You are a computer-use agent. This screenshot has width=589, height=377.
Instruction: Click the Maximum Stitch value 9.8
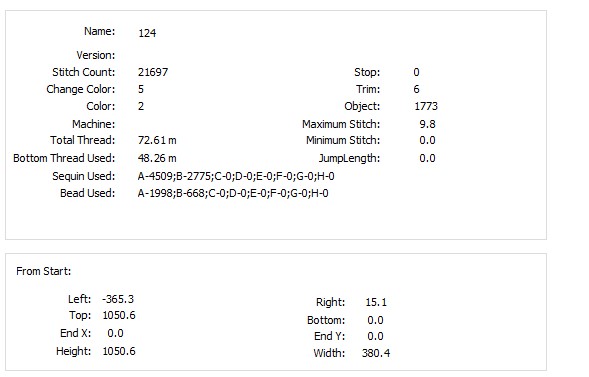tap(427, 124)
